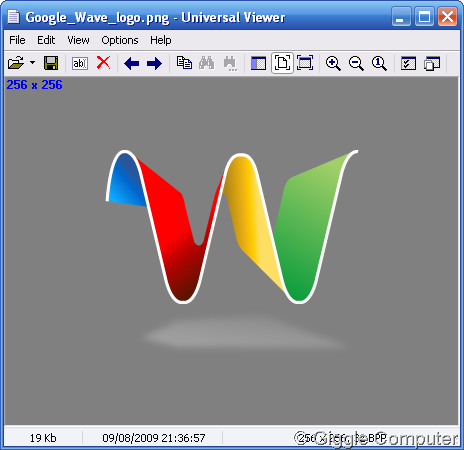Click the Rename file icon
Screen dimensions: 464x450
coord(80,63)
